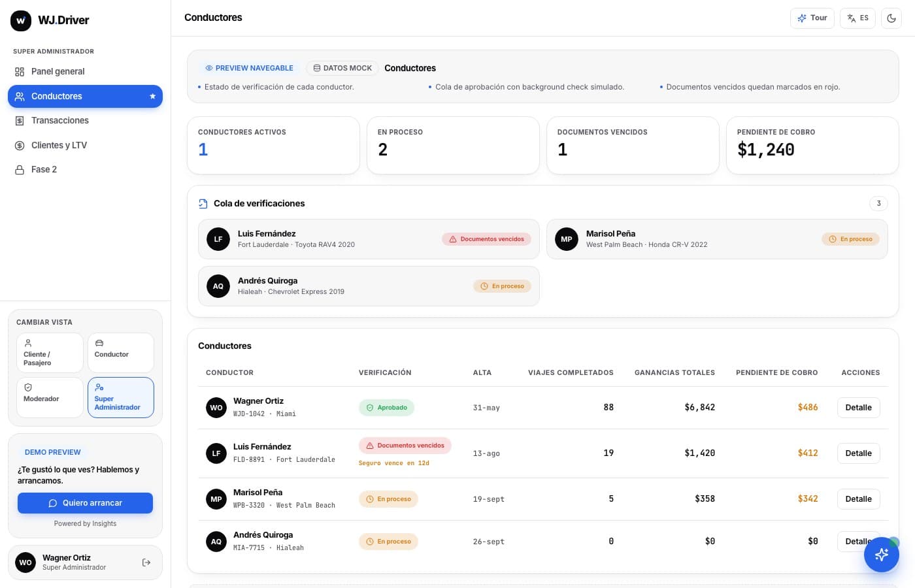
Task: Open Luis Fernández card in verification queue
Action: click(x=369, y=239)
